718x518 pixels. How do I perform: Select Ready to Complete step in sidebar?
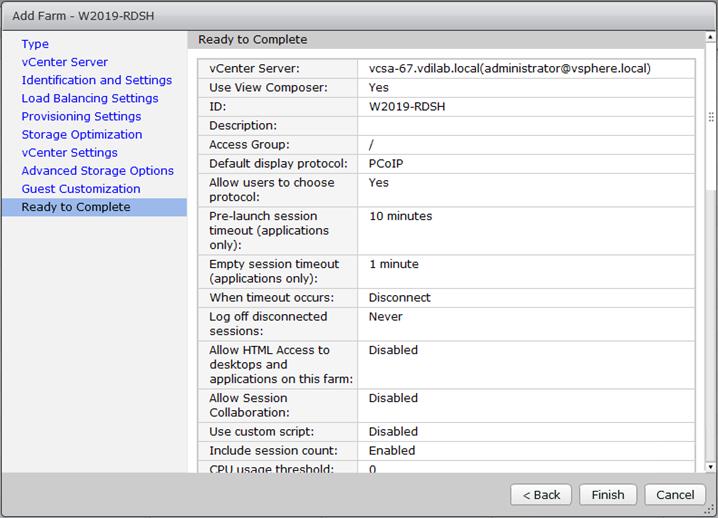[x=94, y=207]
